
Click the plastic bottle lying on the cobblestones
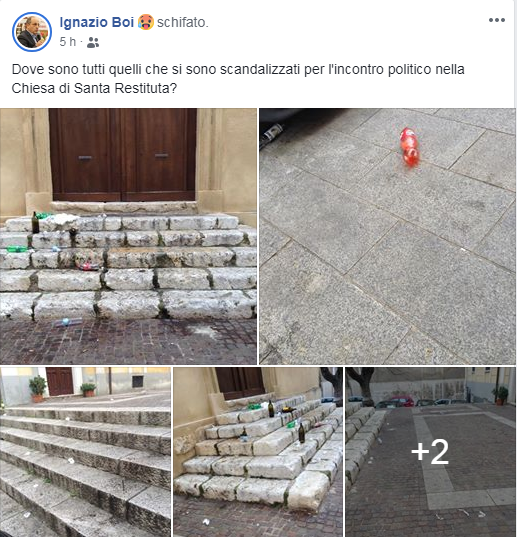pos(67,322)
